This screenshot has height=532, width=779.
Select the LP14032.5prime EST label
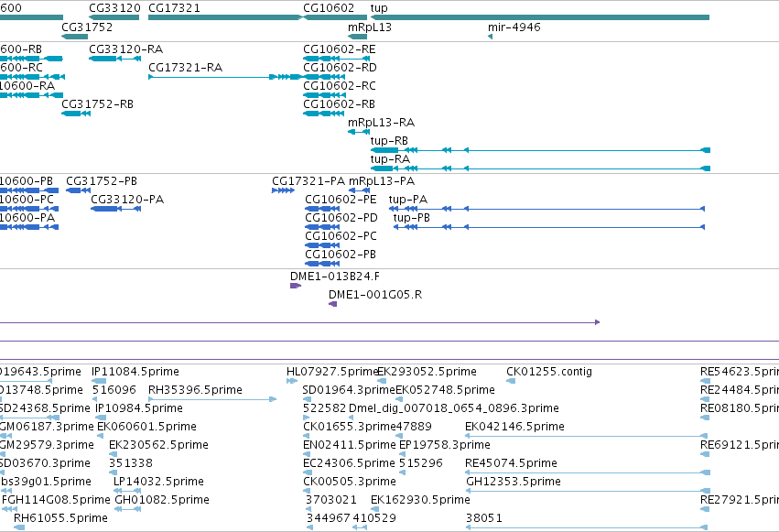[x=159, y=482]
